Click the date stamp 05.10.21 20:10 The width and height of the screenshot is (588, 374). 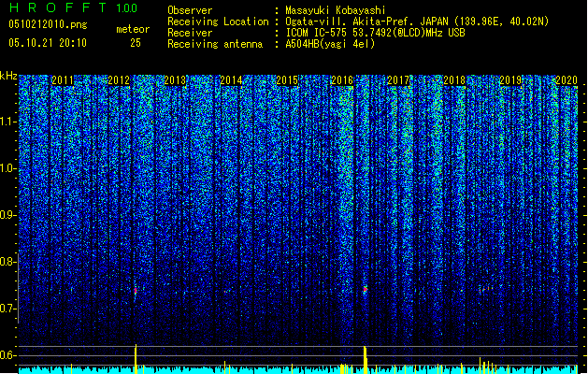[48, 43]
